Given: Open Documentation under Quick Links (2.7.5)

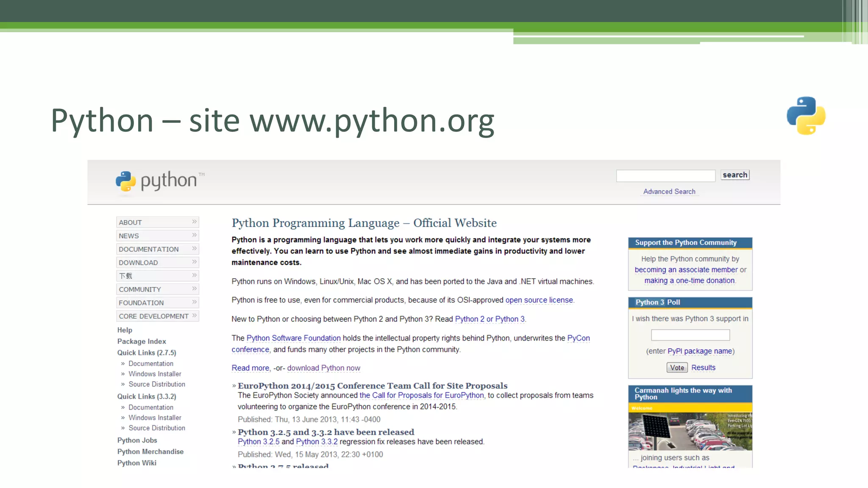Looking at the screenshot, I should tap(151, 363).
